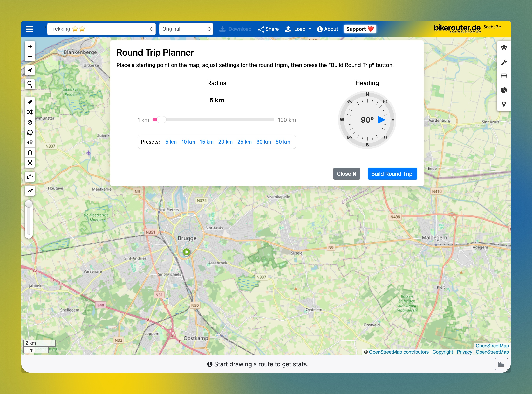Select the draw route pencil tool

click(30, 102)
